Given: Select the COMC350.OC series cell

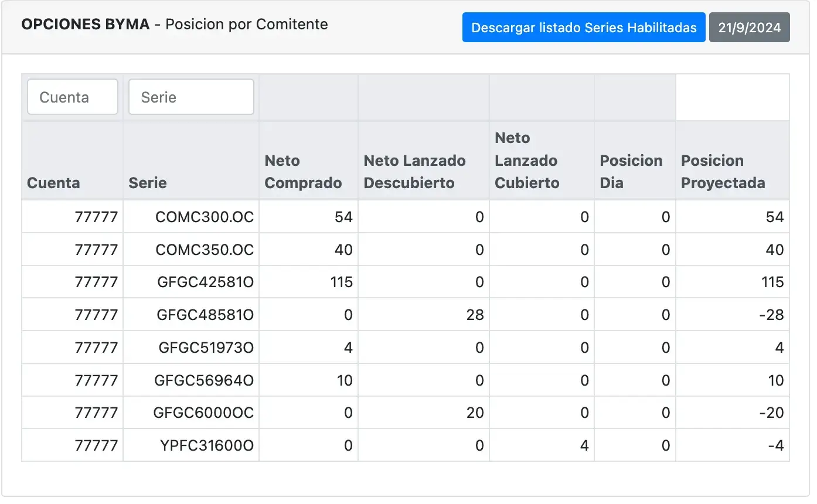Looking at the screenshot, I should (204, 250).
